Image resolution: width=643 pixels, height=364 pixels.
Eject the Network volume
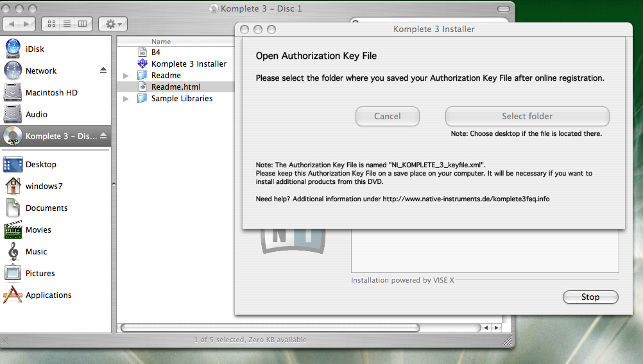tap(103, 70)
